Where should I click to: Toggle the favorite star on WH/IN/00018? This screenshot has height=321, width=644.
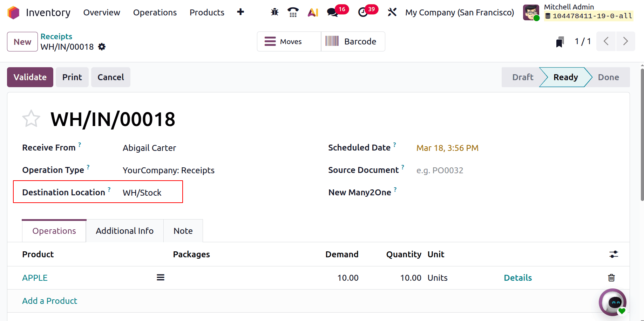[31, 118]
